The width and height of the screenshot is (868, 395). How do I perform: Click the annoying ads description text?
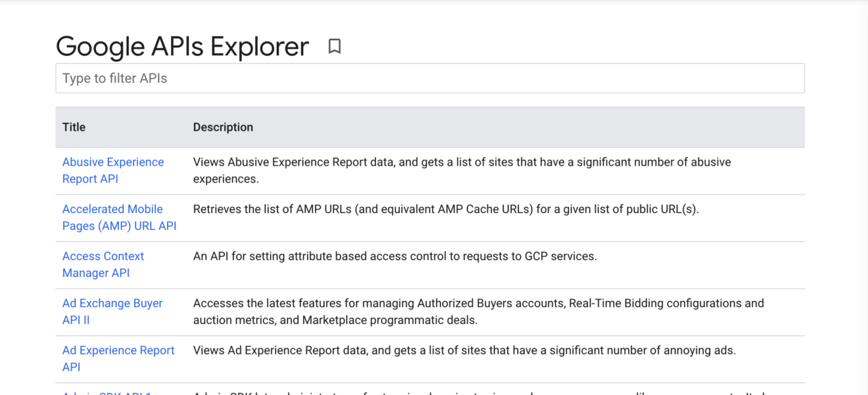[464, 350]
